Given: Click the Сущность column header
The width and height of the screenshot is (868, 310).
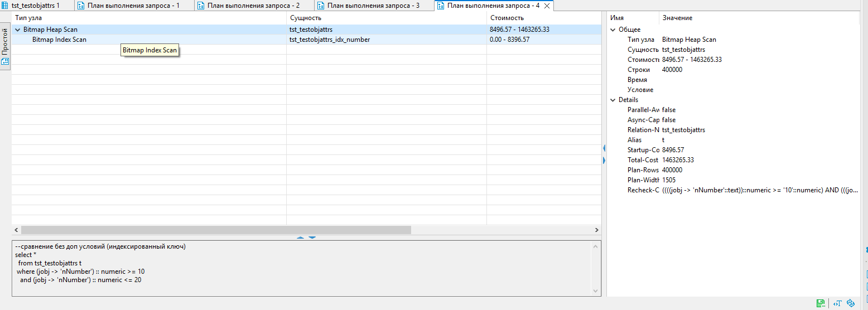Looking at the screenshot, I should point(305,18).
